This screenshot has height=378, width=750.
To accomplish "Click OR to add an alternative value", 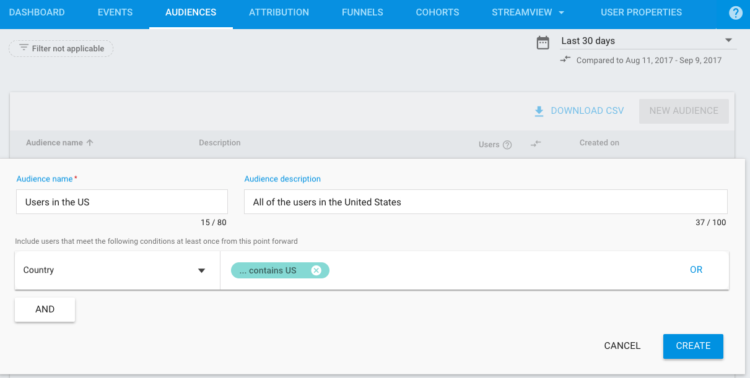I will [x=696, y=270].
